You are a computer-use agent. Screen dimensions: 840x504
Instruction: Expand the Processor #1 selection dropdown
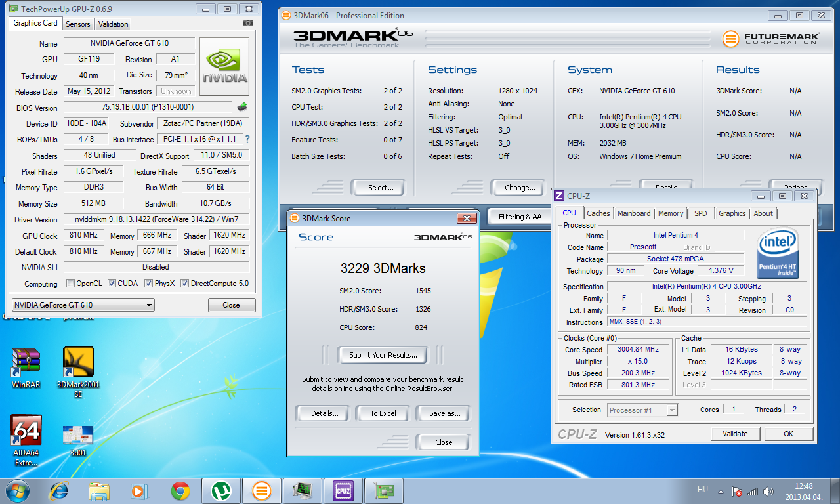(x=642, y=410)
